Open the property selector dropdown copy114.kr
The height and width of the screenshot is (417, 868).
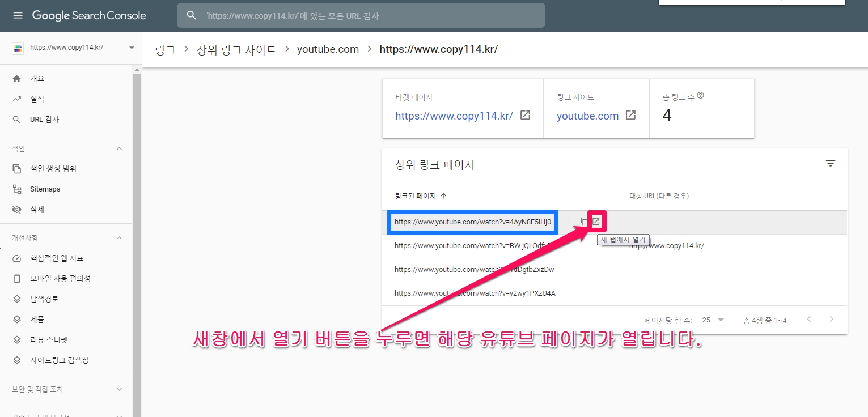click(132, 48)
